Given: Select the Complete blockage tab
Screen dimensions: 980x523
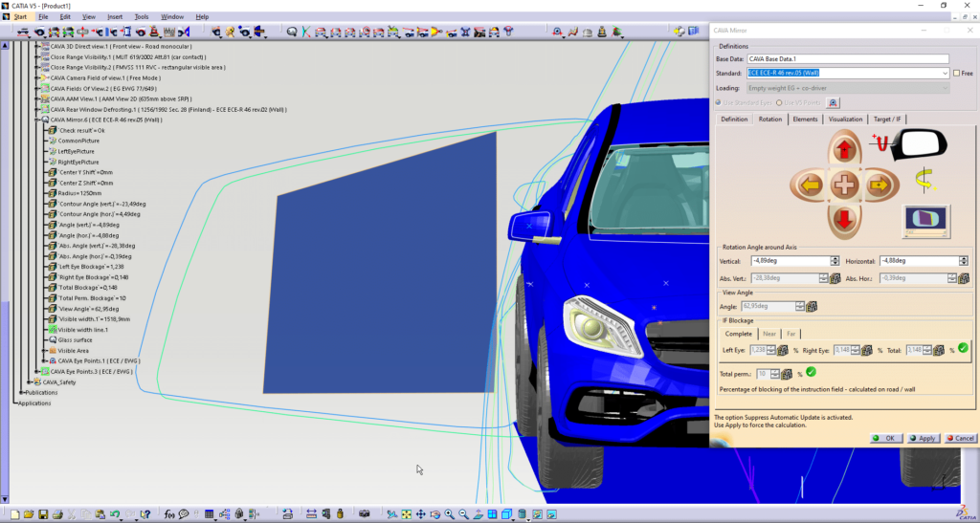Looking at the screenshot, I should (x=738, y=334).
